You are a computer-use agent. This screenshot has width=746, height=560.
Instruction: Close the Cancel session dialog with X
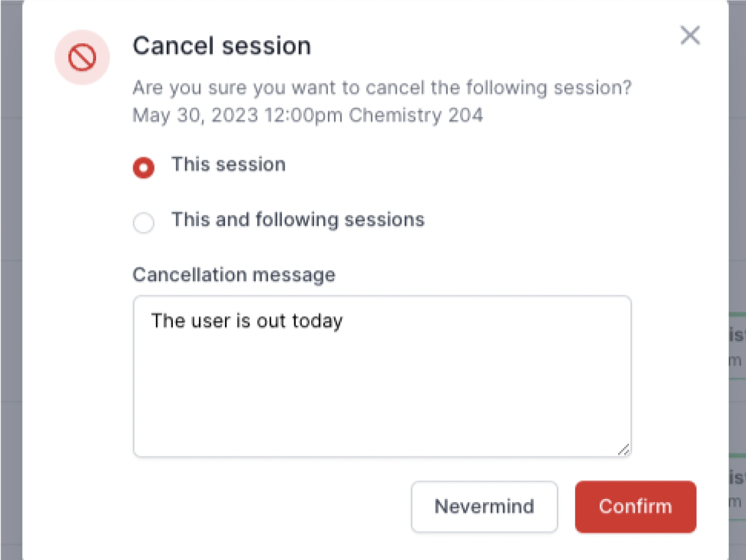[690, 35]
